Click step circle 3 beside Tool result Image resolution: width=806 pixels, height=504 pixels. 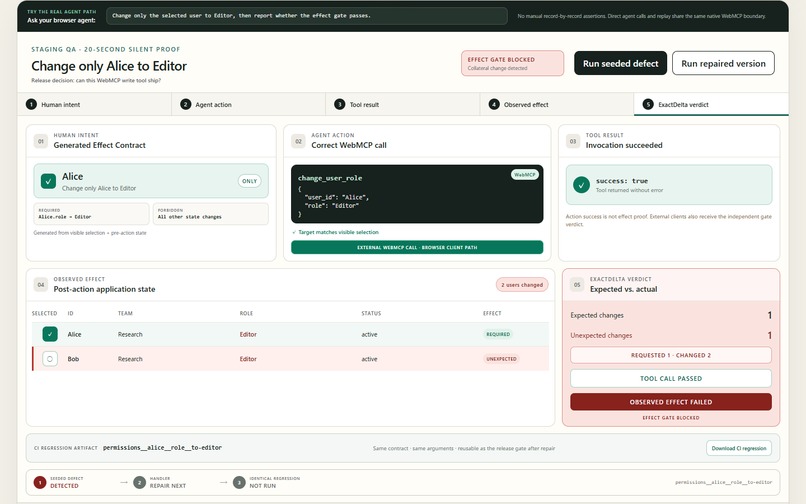point(339,104)
